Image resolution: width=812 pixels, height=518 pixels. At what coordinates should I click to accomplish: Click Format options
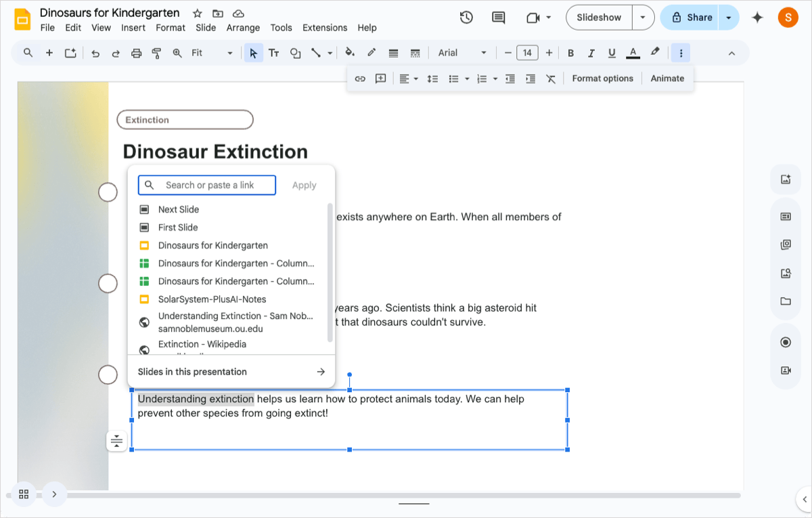(x=602, y=79)
